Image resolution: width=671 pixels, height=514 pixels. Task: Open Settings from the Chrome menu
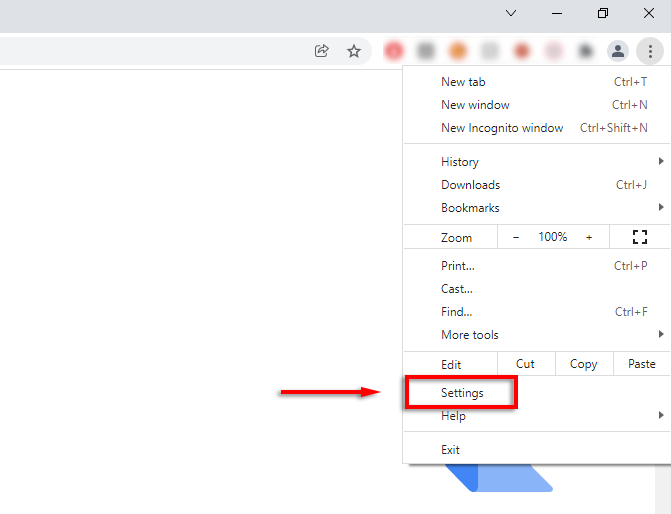click(x=537, y=393)
